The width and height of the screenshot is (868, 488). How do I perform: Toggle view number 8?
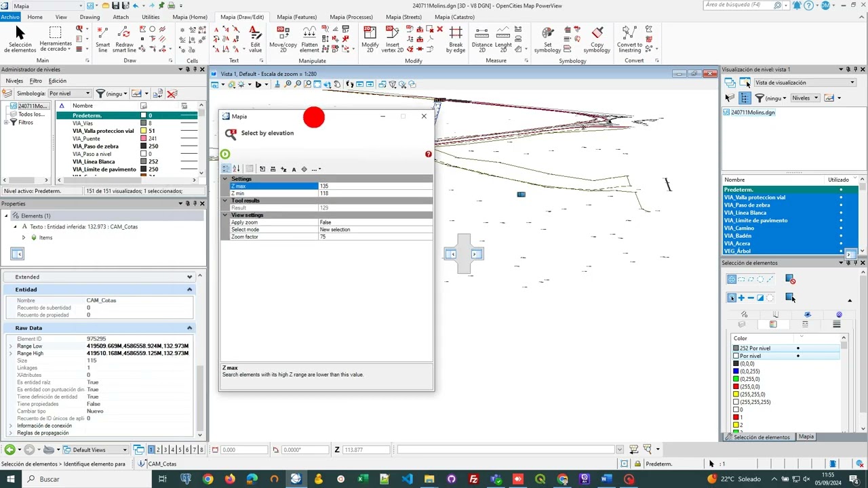pos(202,450)
